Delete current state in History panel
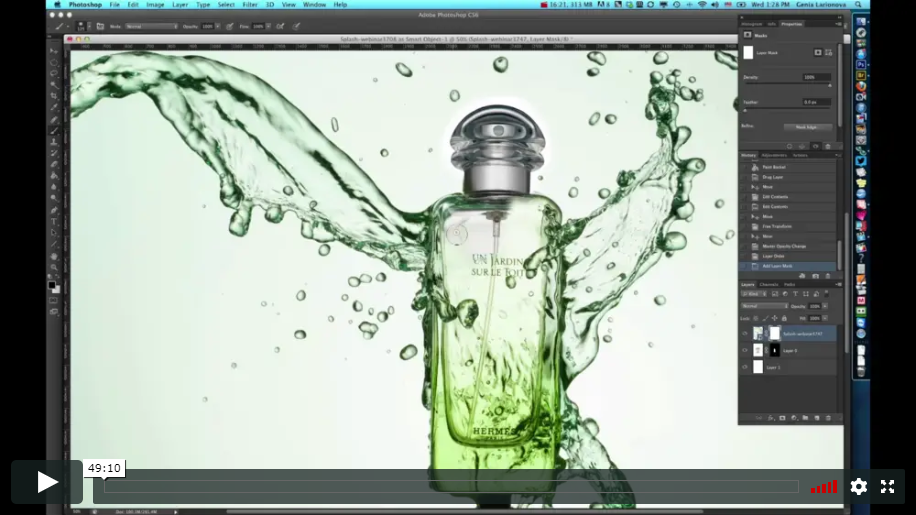This screenshot has width=916, height=515. point(828,276)
